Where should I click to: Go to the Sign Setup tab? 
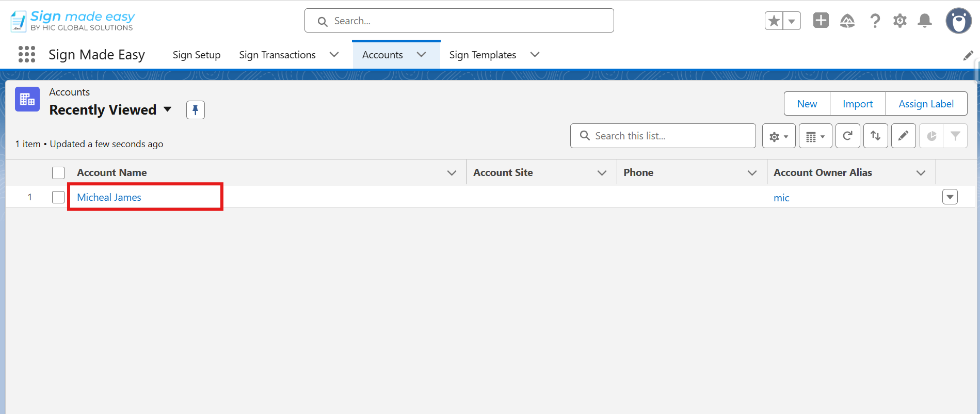click(x=197, y=55)
